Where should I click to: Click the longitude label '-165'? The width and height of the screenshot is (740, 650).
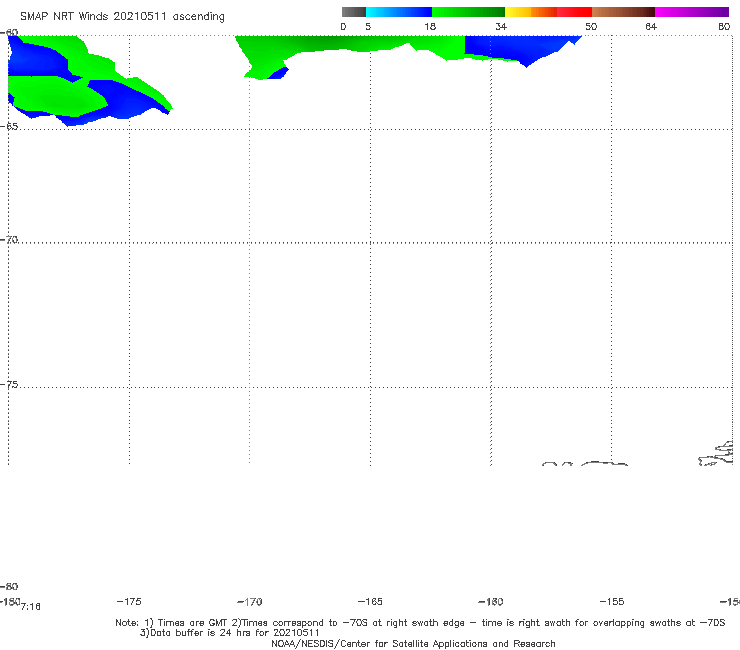pyautogui.click(x=370, y=601)
